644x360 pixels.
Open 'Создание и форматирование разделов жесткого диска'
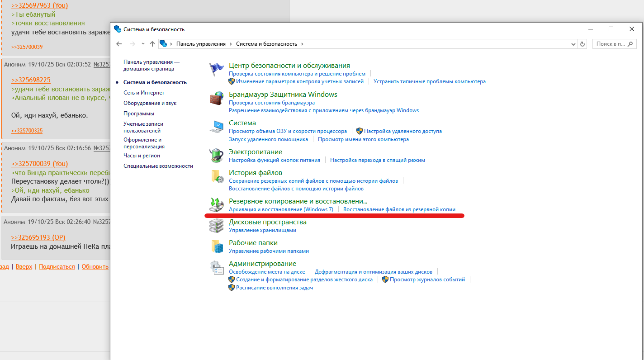[x=304, y=279]
